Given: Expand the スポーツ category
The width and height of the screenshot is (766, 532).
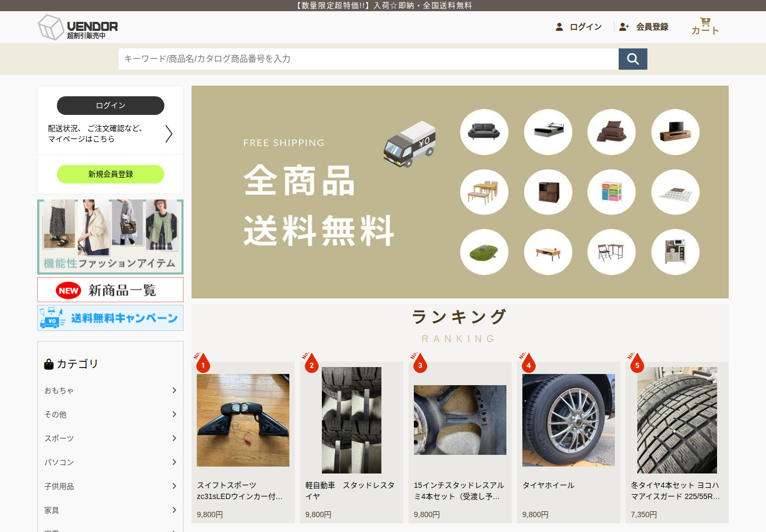Looking at the screenshot, I should click(x=111, y=438).
